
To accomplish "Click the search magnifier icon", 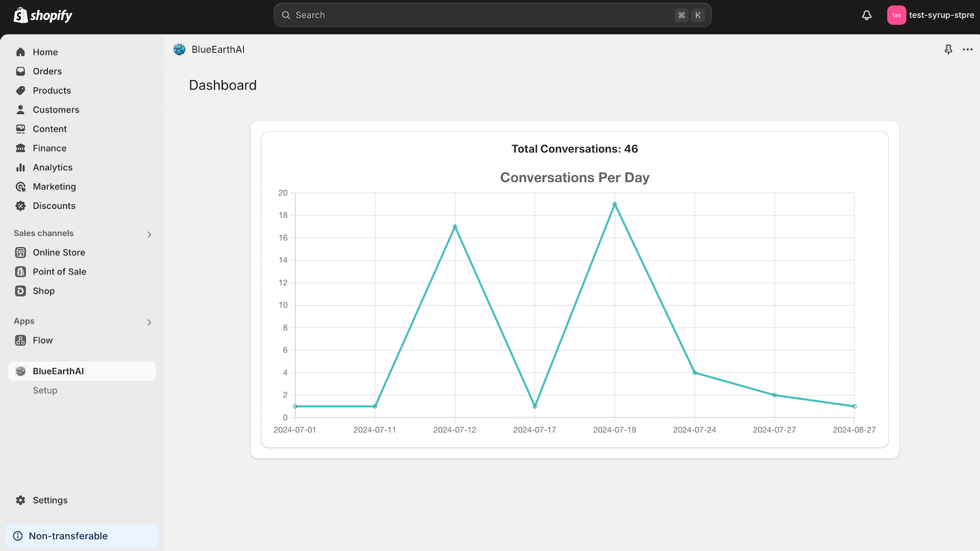I will pos(286,15).
